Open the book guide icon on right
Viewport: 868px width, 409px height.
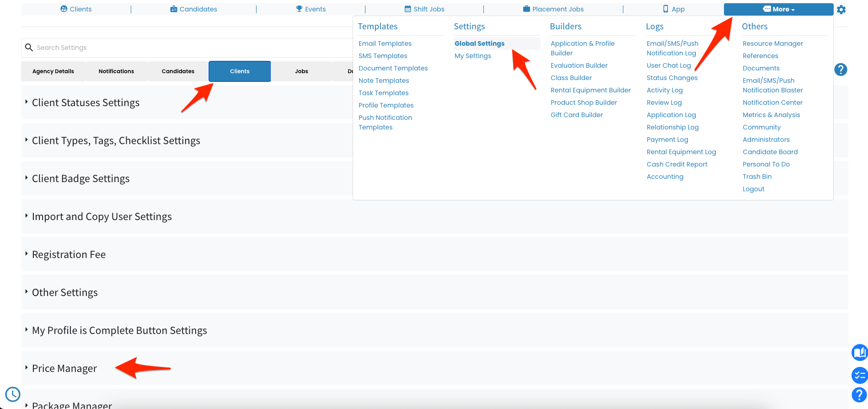coord(860,353)
